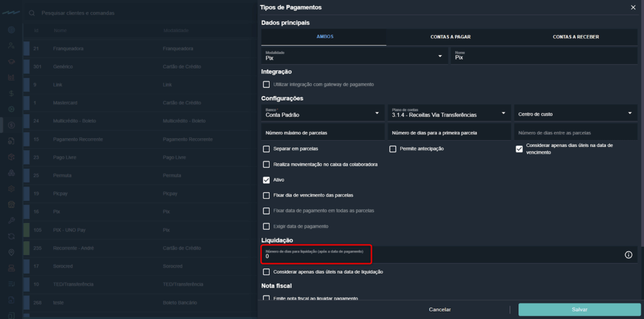
Task: Close the Tipos de Pagamentos dialog
Action: [x=633, y=8]
